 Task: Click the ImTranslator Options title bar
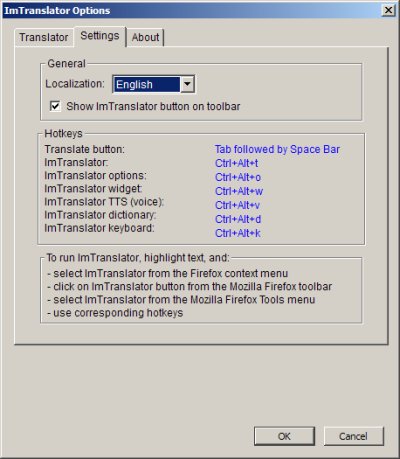(x=192, y=10)
